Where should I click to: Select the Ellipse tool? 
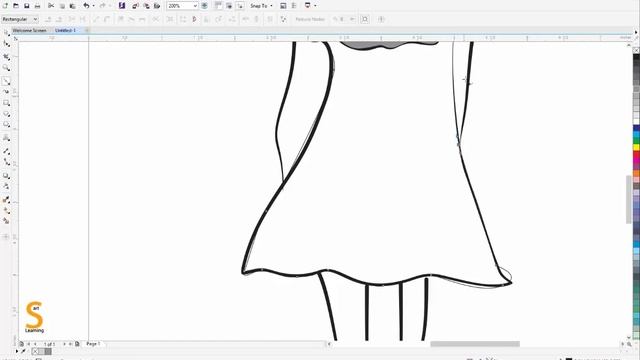(6, 114)
